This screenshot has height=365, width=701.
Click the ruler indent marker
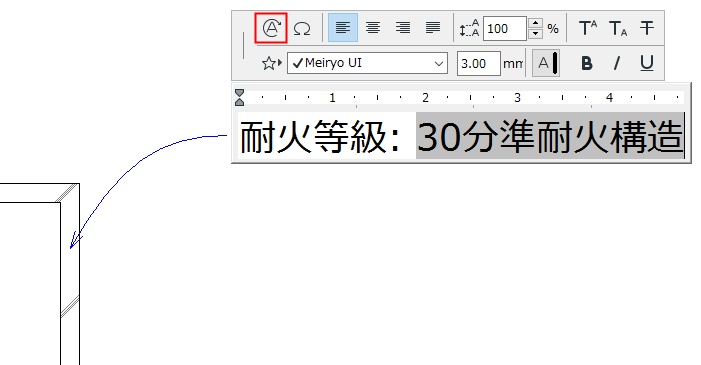click(240, 98)
